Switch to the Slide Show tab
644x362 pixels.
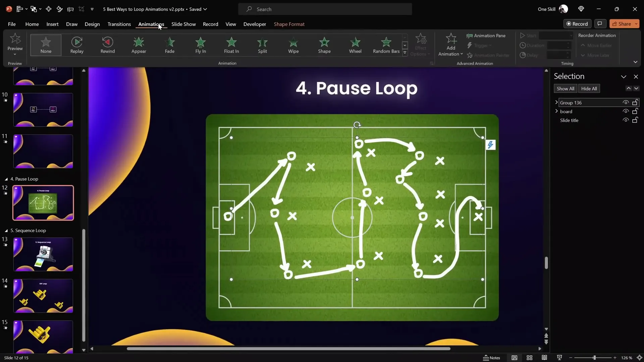tap(183, 24)
